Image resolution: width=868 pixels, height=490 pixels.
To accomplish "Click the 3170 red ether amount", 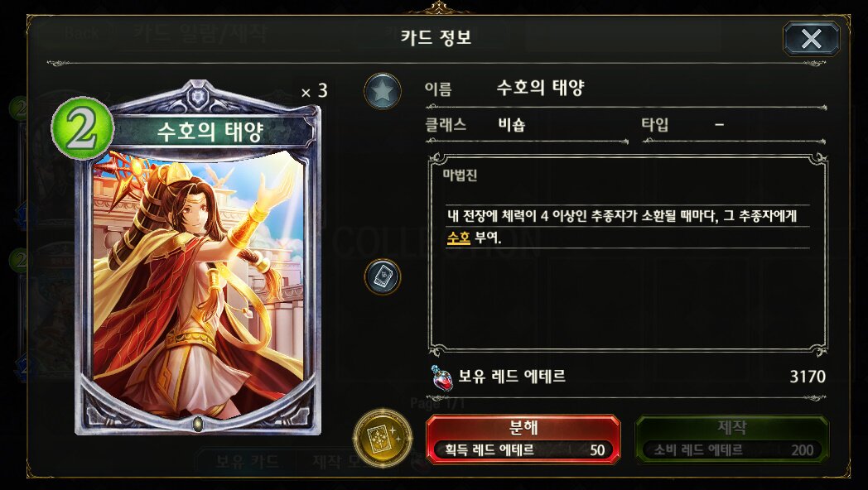I will [807, 377].
